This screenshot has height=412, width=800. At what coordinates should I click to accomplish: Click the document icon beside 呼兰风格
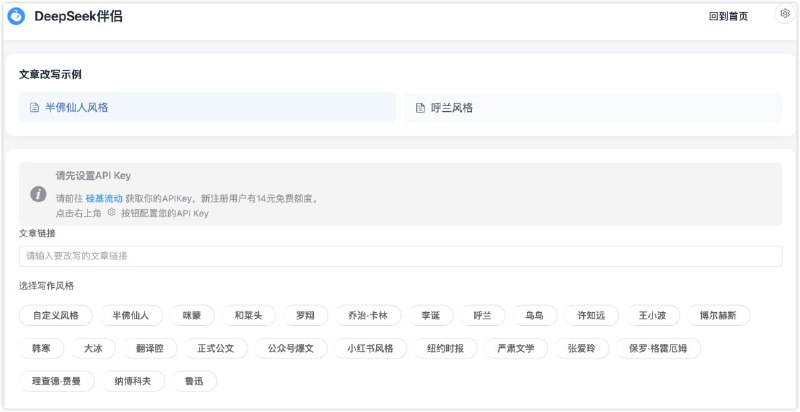(x=420, y=108)
